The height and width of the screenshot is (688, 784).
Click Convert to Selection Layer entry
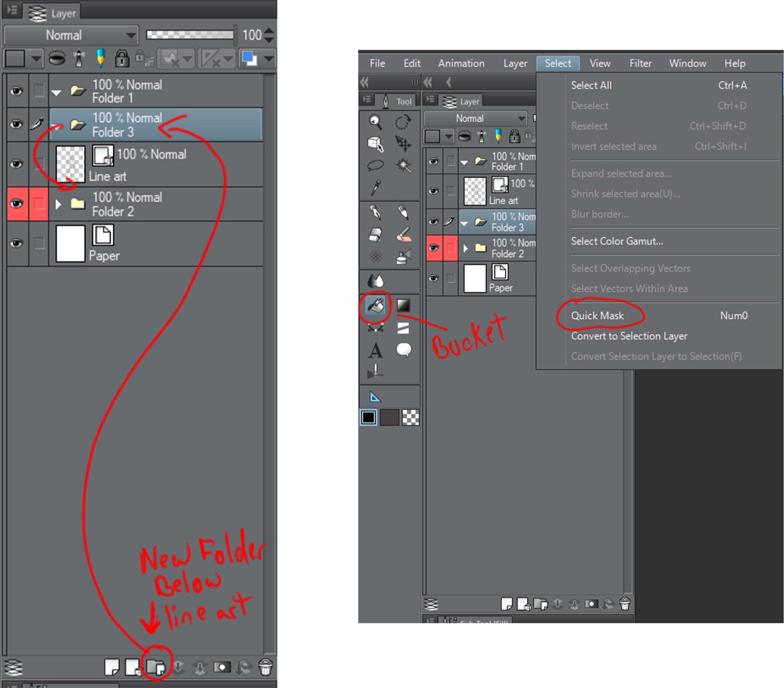(629, 336)
